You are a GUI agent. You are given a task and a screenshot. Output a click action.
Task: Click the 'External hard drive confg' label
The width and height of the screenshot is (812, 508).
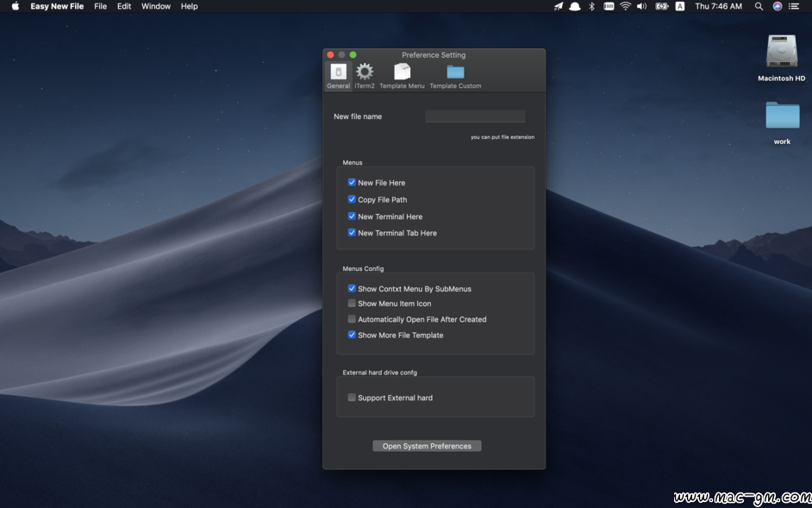[x=379, y=373]
